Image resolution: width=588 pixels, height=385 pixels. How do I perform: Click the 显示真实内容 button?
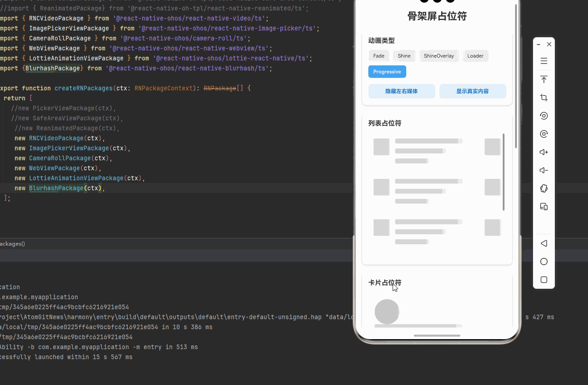pyautogui.click(x=473, y=91)
